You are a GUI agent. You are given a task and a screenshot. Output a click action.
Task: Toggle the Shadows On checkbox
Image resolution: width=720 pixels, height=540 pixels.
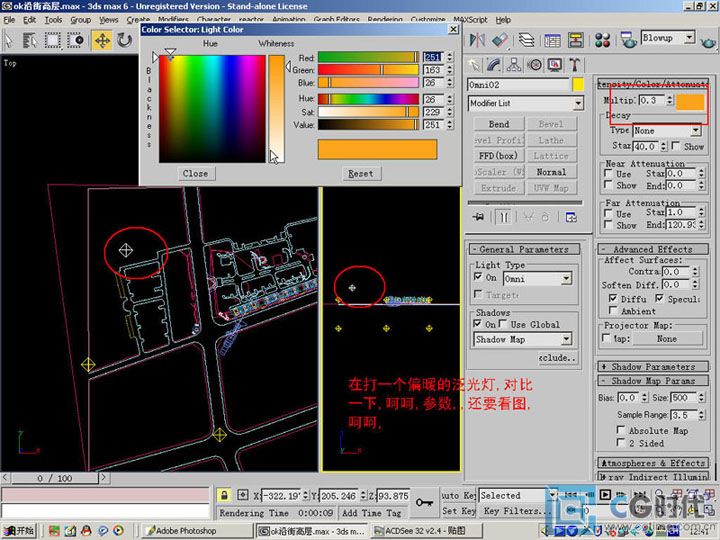point(479,325)
